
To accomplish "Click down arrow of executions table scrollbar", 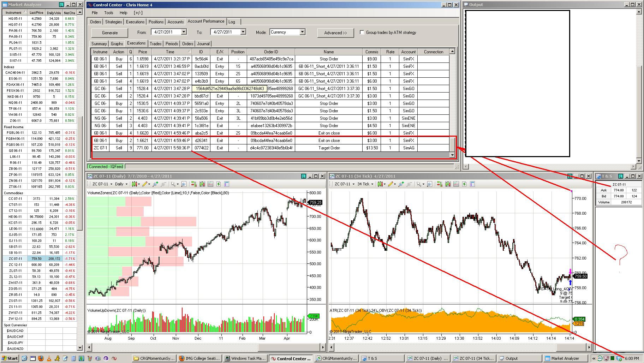I will pos(452,155).
